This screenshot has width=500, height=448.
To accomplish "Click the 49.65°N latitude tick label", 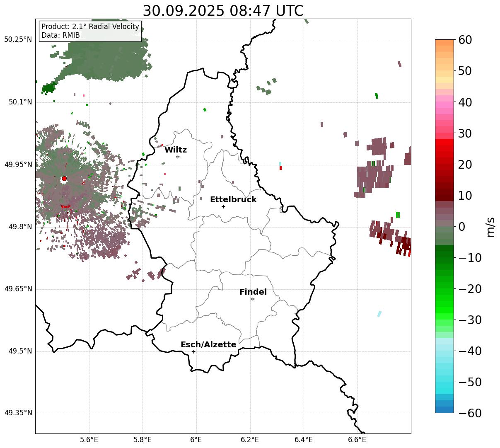I will [x=18, y=289].
